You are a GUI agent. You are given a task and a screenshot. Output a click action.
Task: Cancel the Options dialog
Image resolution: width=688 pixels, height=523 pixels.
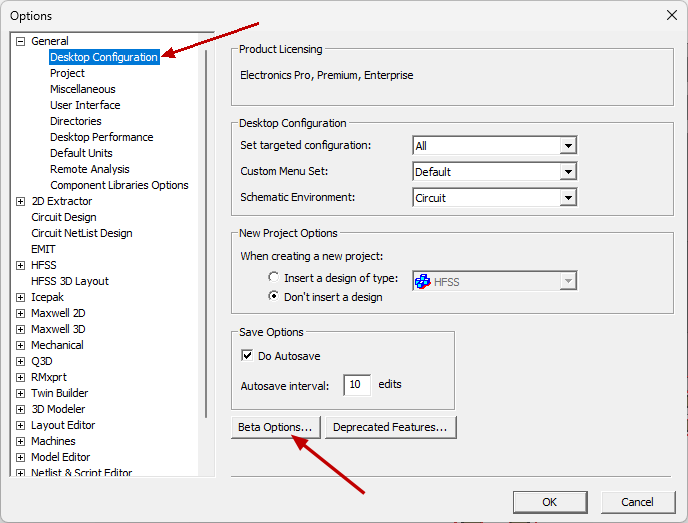coord(638,502)
